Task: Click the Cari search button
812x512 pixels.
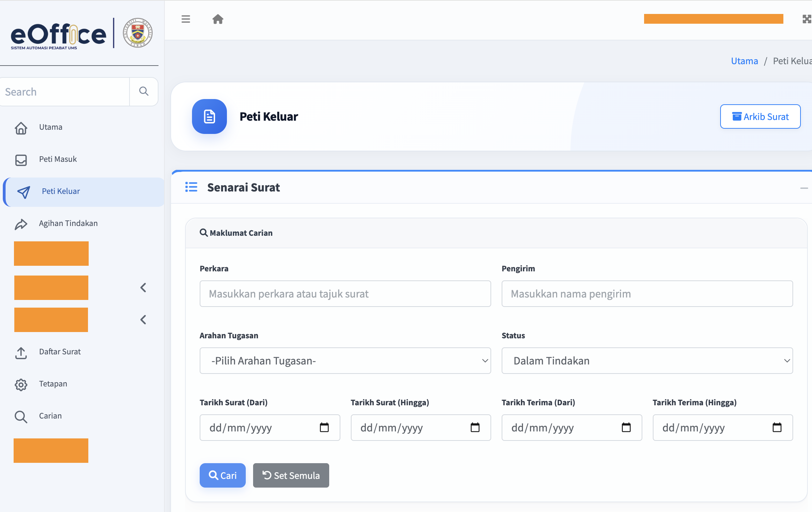Action: pos(223,475)
